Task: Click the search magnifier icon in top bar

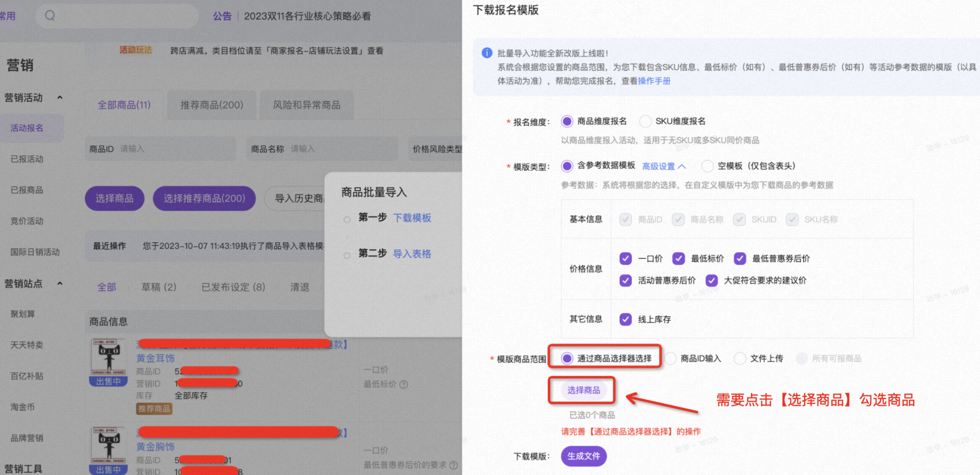Action: coord(50,15)
